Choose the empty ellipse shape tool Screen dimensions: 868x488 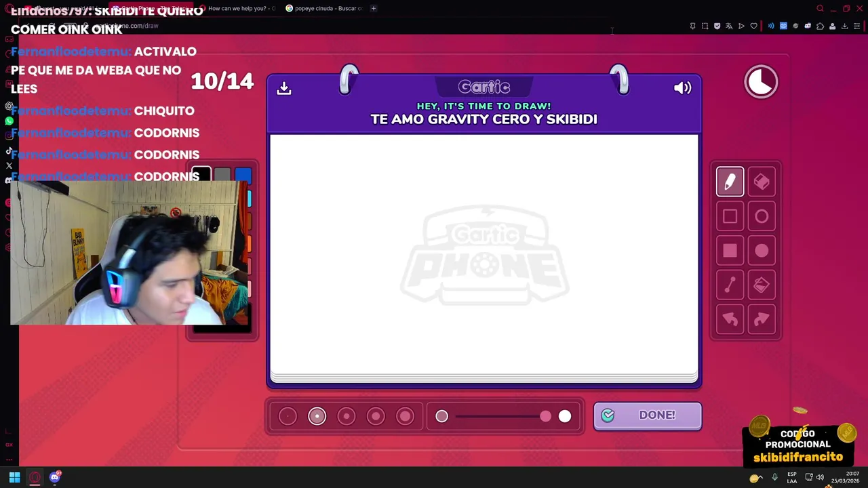click(x=762, y=216)
